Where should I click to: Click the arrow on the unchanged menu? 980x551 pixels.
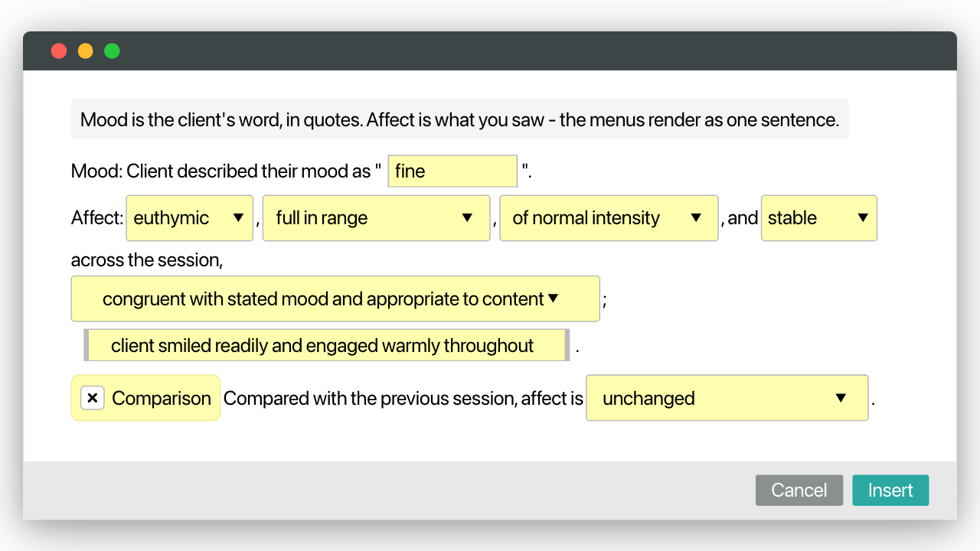[841, 398]
